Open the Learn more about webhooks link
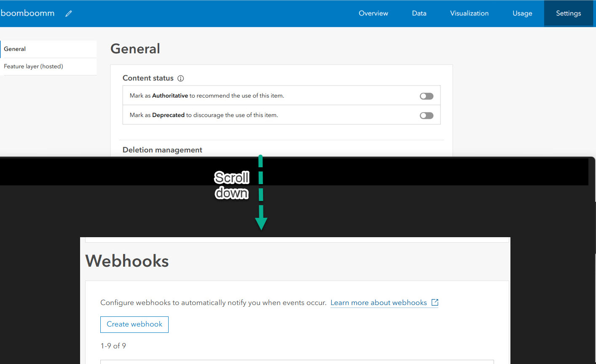Screen dimensions: 596x364 379,302
